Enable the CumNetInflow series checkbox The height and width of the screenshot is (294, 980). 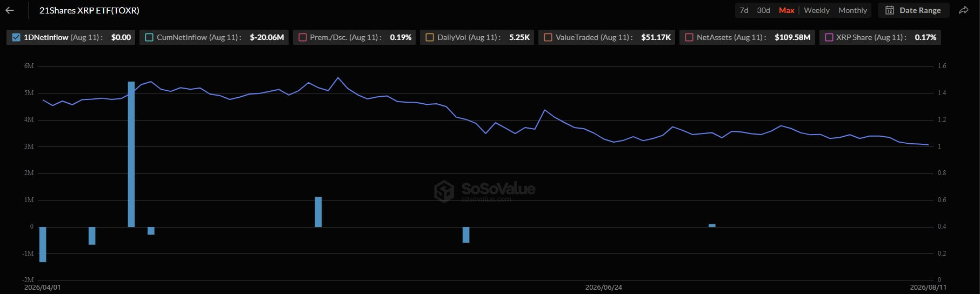pyautogui.click(x=149, y=37)
